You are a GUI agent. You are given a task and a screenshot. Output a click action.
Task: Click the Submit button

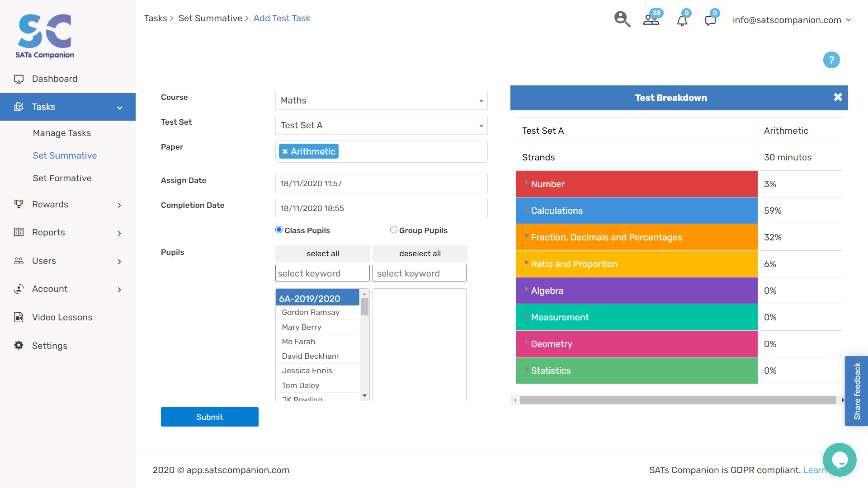210,417
